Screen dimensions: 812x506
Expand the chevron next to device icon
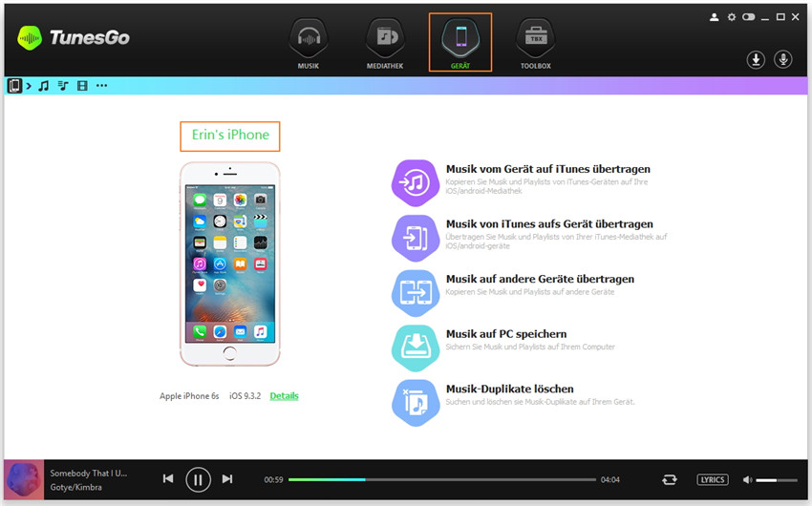pos(29,86)
